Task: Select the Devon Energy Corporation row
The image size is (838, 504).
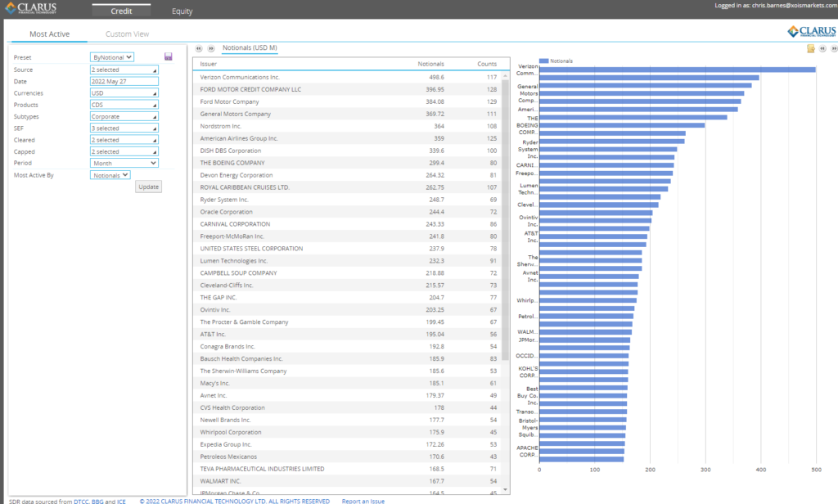Action: [x=347, y=175]
